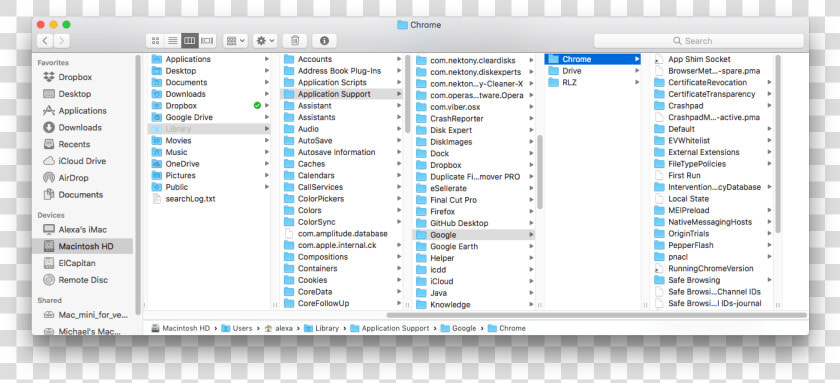Click the horizontal scrollbar at bottom
840x383 pixels.
tap(596, 316)
